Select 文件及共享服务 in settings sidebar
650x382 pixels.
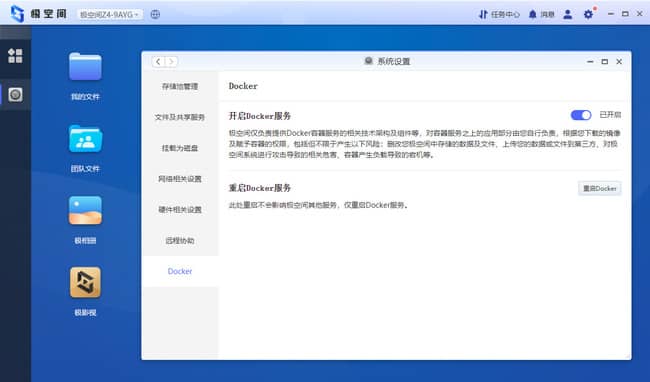[x=180, y=117]
